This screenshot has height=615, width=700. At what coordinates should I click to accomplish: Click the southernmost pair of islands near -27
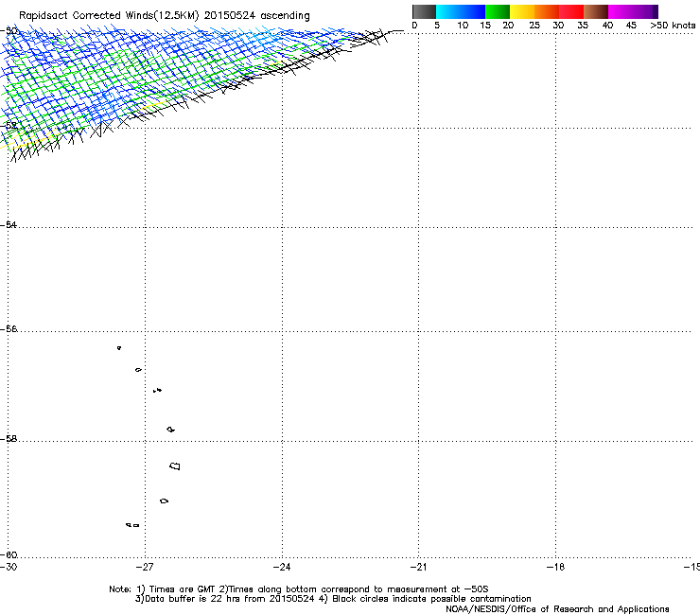click(x=132, y=525)
